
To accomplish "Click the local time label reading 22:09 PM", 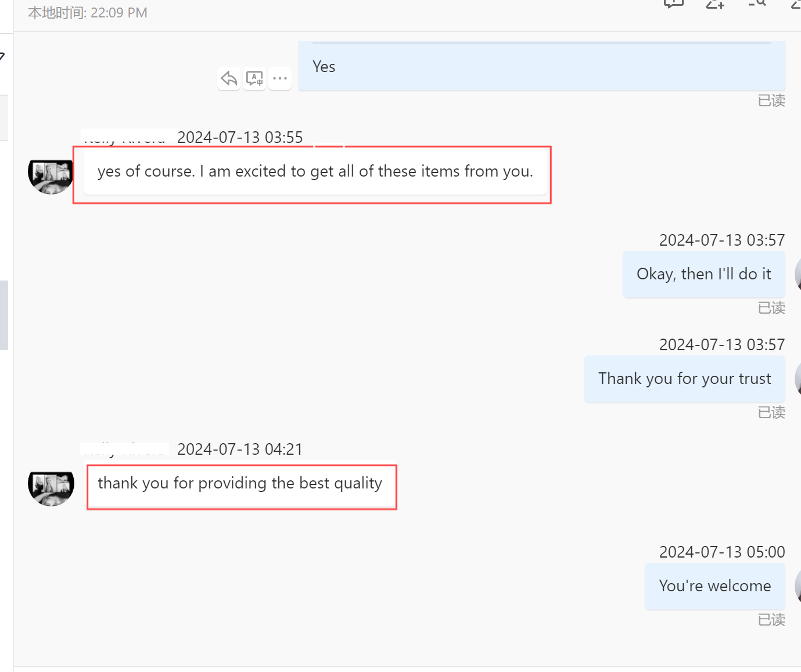I will click(88, 13).
